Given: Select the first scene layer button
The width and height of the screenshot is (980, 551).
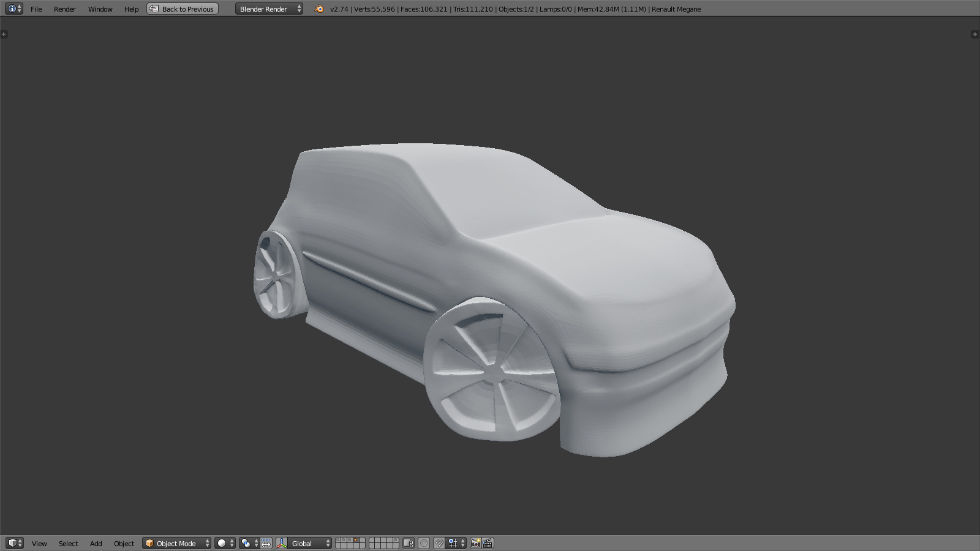Looking at the screenshot, I should [x=339, y=540].
